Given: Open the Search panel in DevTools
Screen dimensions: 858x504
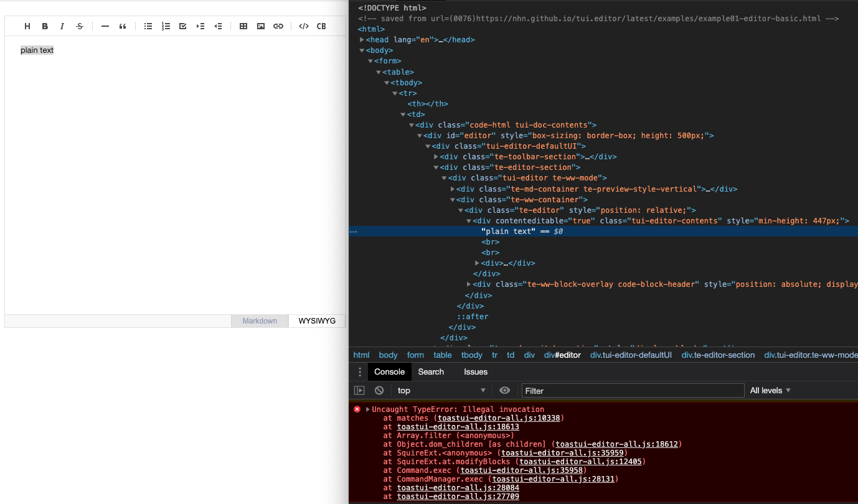Looking at the screenshot, I should pos(431,371).
